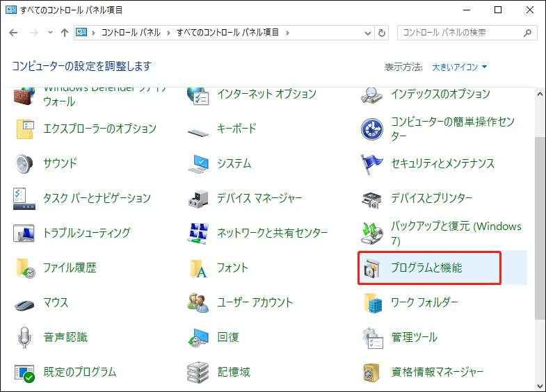The width and height of the screenshot is (546, 392).
Task: Open the ワーク フォルダー icon
Action: (x=373, y=303)
